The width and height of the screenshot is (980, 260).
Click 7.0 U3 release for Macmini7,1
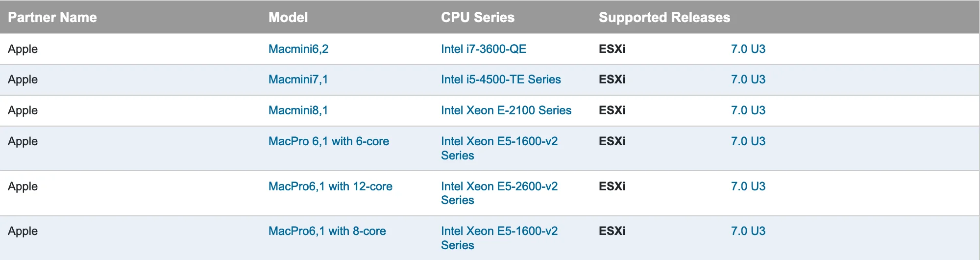pyautogui.click(x=748, y=79)
